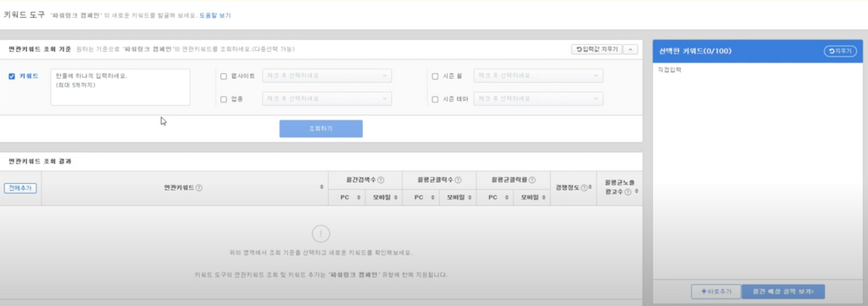Collapse the 연관키워드 조회 기준 panel
This screenshot has height=306, width=868.
(631, 49)
